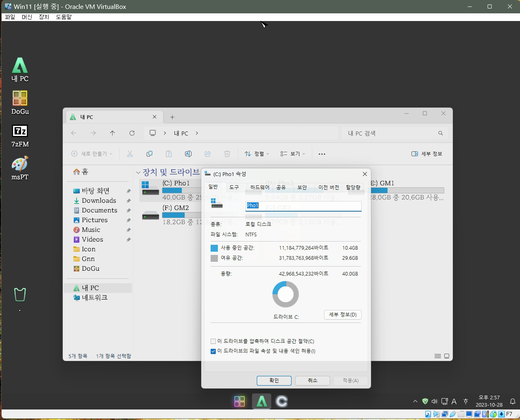
Task: Open the green shield security tray icon
Action: 425,401
